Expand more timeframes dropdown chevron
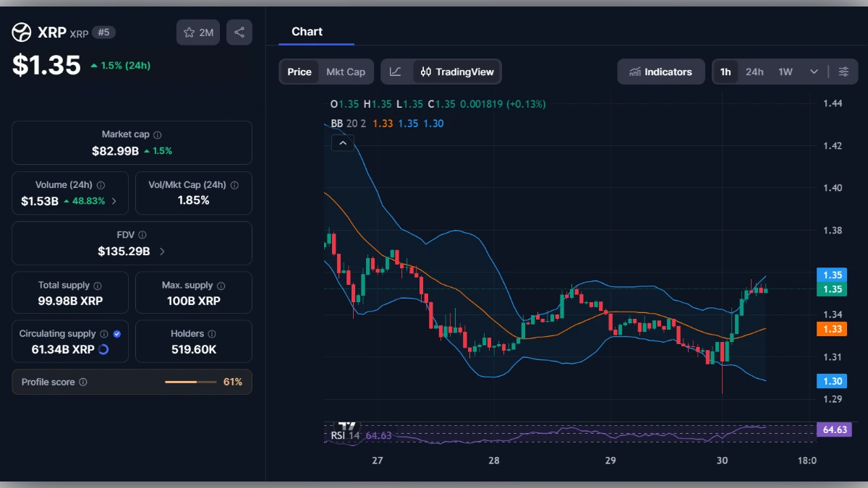868x488 pixels. coord(814,72)
